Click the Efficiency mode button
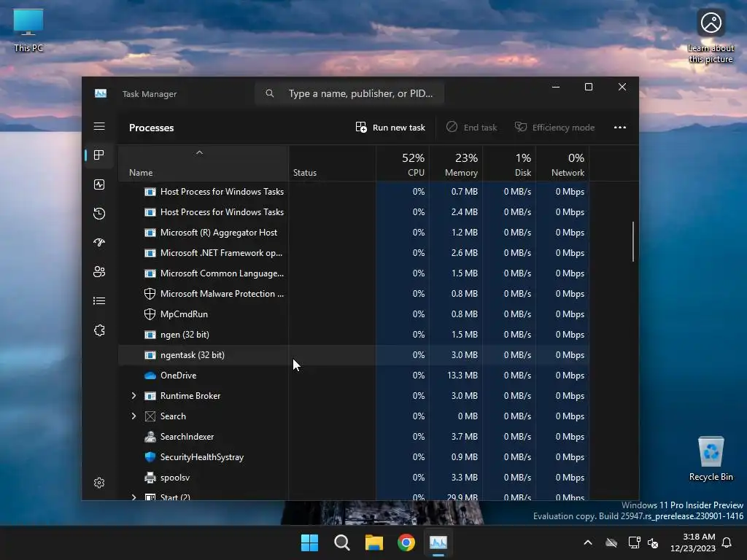747x560 pixels. click(x=554, y=127)
